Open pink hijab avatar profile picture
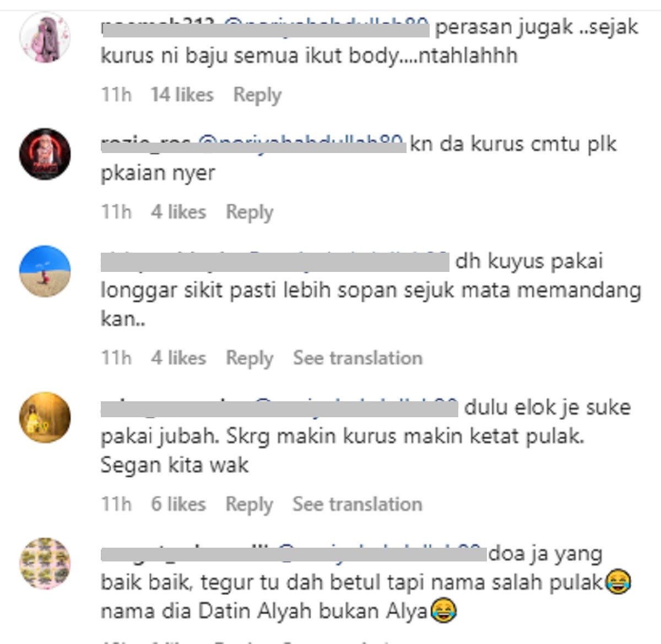Image resolution: width=661 pixels, height=644 pixels. [45, 37]
